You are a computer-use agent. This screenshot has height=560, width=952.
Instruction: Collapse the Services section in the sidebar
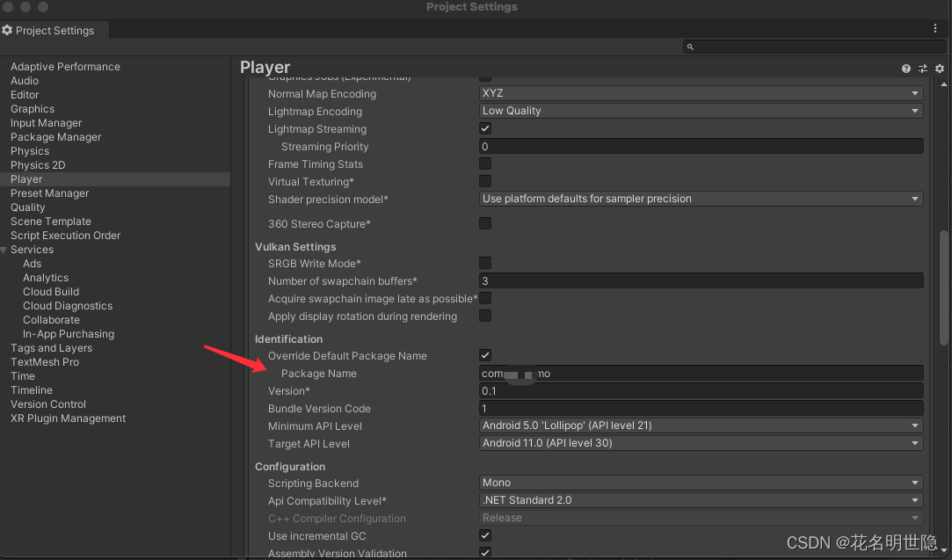(x=6, y=249)
